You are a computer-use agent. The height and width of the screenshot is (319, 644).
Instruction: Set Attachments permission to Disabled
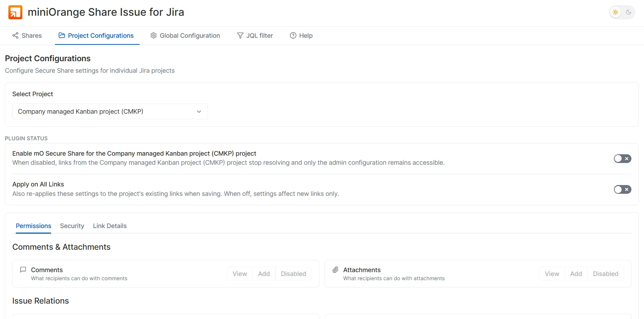pyautogui.click(x=606, y=274)
